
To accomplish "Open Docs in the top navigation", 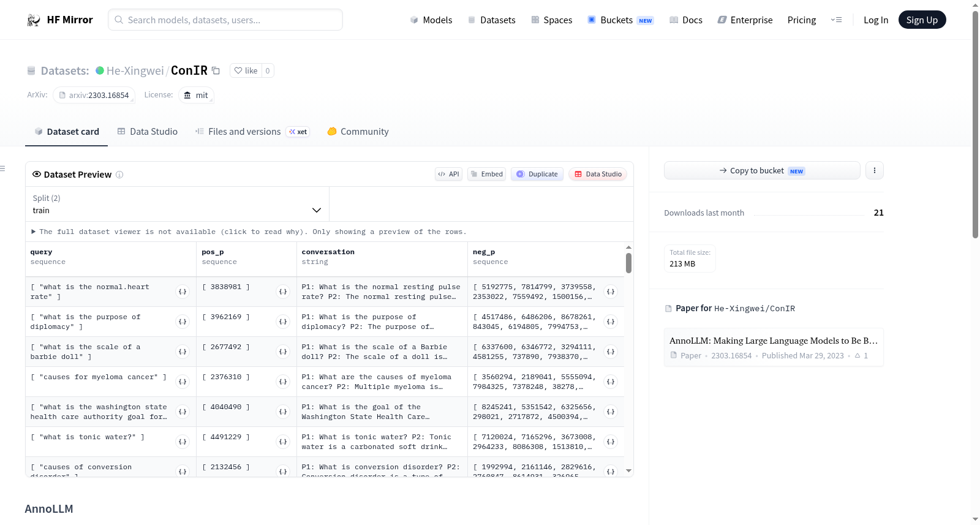I will point(686,20).
